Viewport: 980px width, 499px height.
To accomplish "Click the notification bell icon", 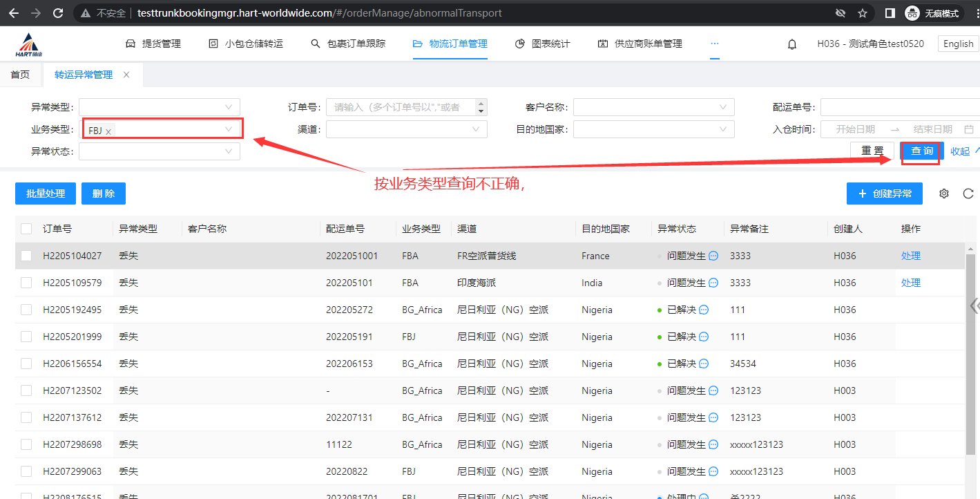I will pyautogui.click(x=792, y=44).
